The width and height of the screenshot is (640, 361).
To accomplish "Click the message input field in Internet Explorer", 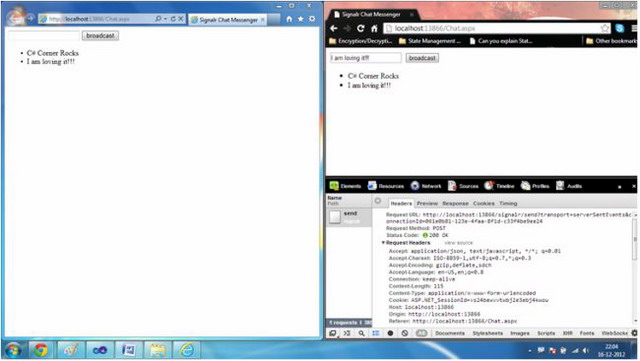I will click(44, 36).
